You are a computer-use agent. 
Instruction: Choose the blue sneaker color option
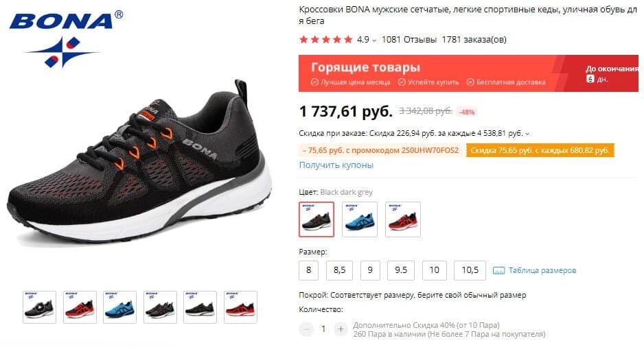coord(359,219)
